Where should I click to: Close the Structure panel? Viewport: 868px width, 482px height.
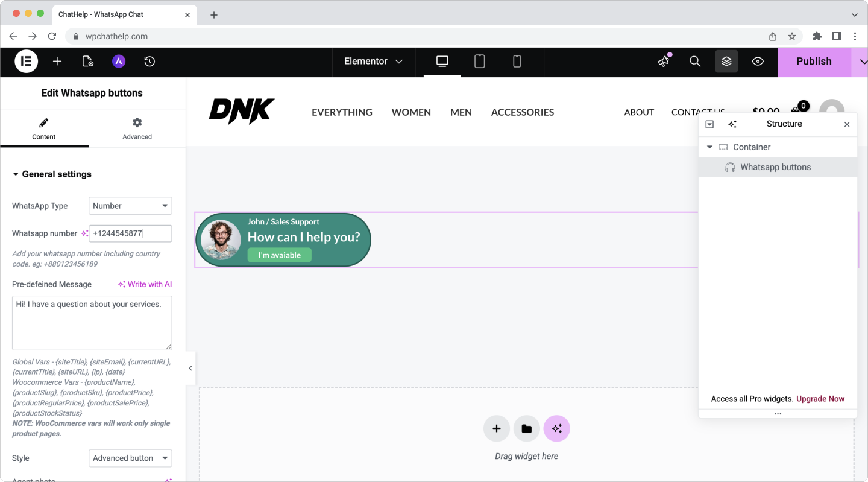tap(847, 124)
